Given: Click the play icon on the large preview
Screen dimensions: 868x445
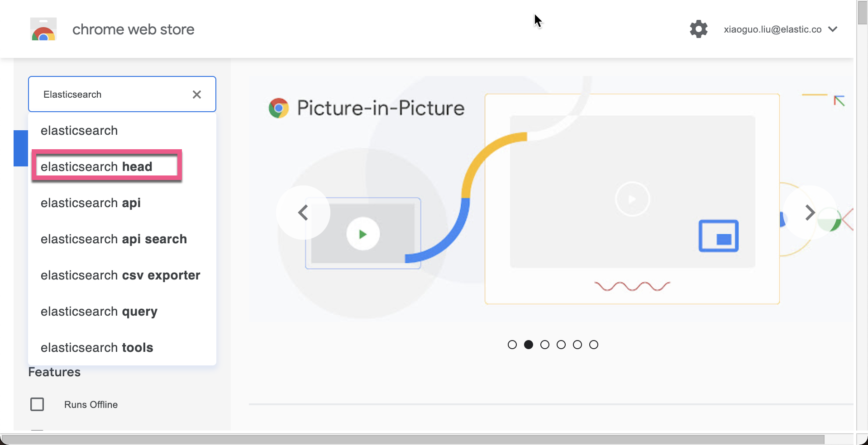Looking at the screenshot, I should [632, 199].
